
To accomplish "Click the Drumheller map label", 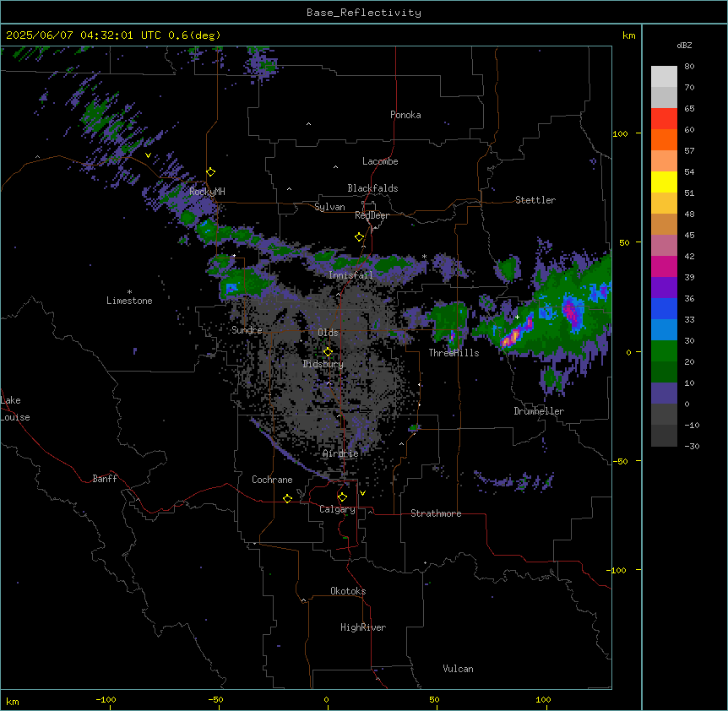I will 539,411.
